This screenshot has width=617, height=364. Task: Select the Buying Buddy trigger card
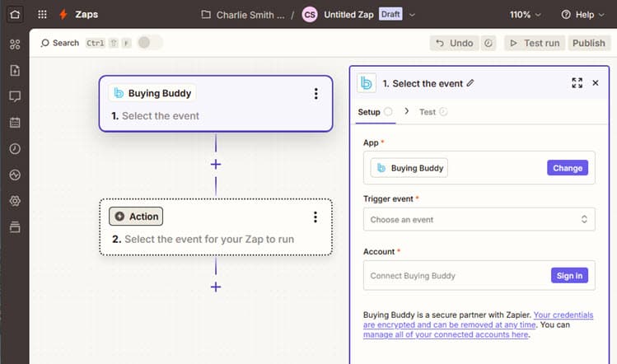tap(216, 104)
